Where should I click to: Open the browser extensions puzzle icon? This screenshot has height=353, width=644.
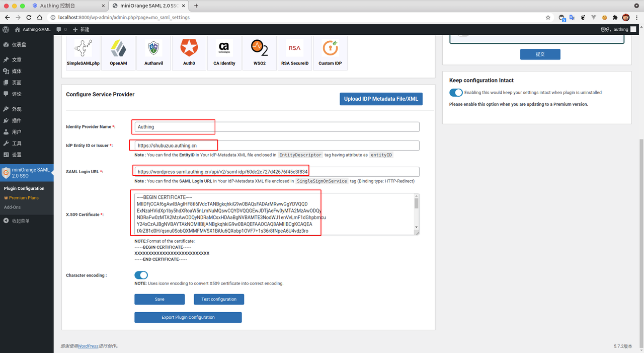pyautogui.click(x=615, y=17)
